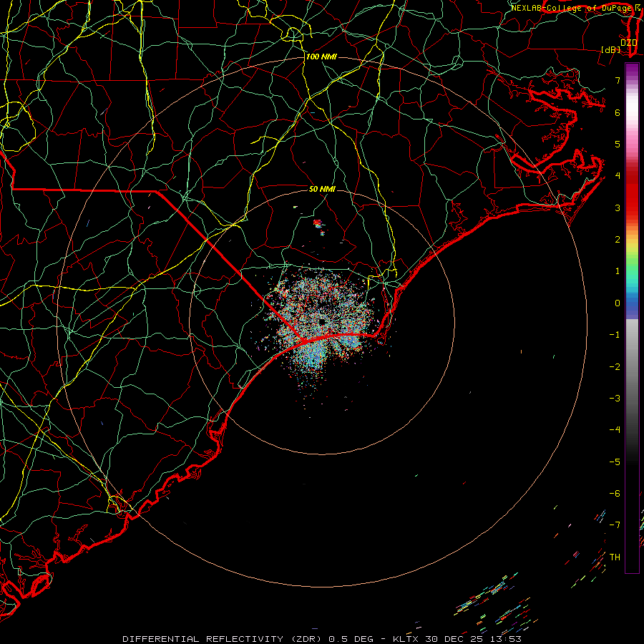Click the '100 NMI' range ring label
Screen dimensions: 644x644
pyautogui.click(x=321, y=57)
